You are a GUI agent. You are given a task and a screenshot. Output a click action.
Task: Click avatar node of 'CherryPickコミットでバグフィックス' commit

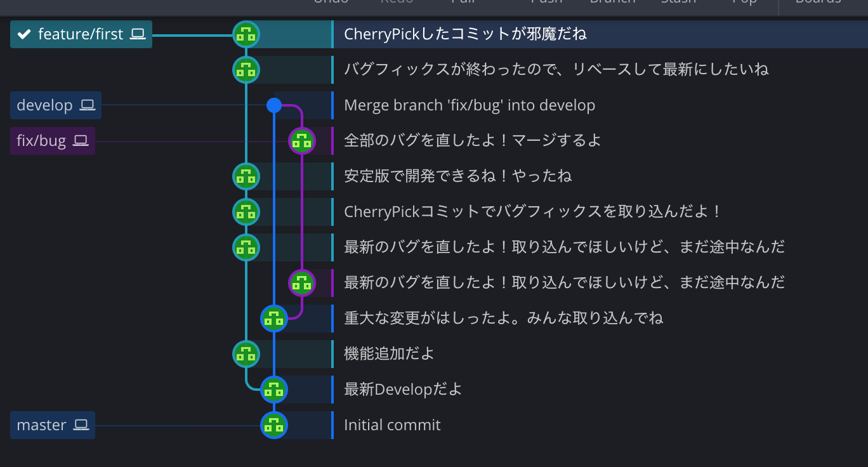pos(246,212)
